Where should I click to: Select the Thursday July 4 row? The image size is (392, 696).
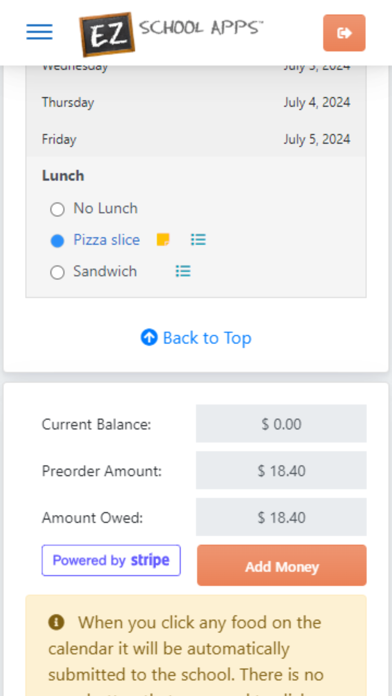(x=196, y=103)
